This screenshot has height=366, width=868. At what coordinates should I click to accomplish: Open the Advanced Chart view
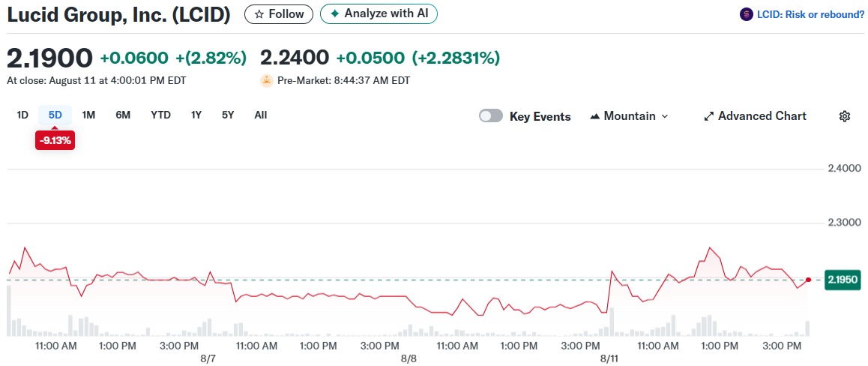(x=755, y=116)
